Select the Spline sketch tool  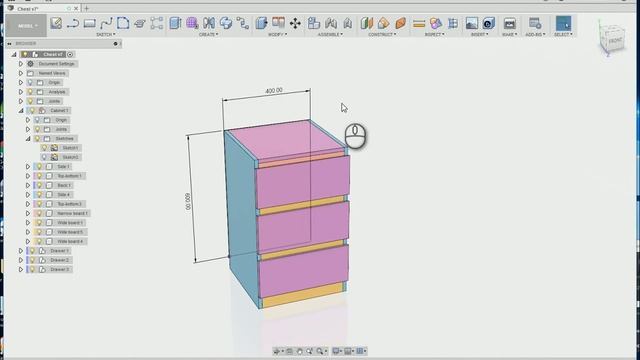tap(106, 23)
